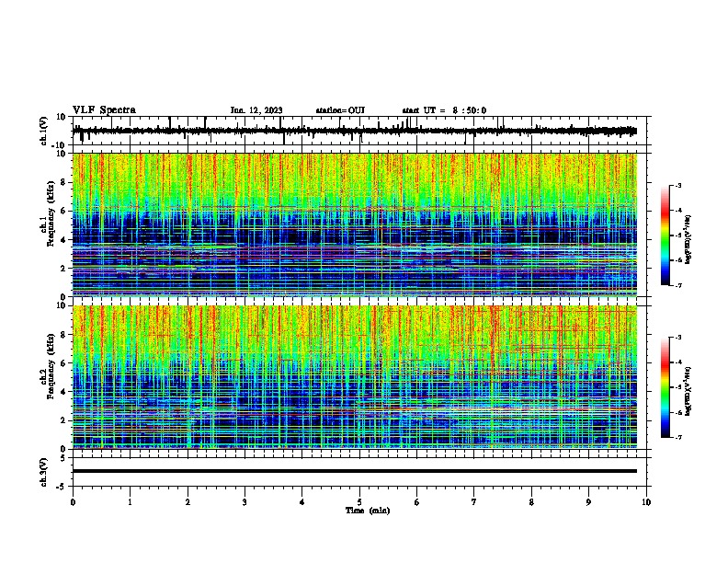Click the "-3" label atop ch.1 color bar
Screen dimensions: 728x563
677,185
